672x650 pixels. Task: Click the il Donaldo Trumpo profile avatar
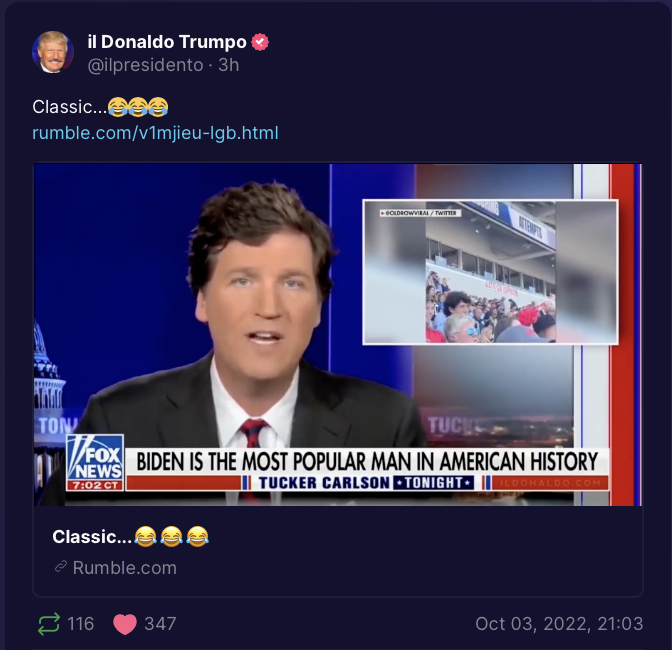[53, 52]
